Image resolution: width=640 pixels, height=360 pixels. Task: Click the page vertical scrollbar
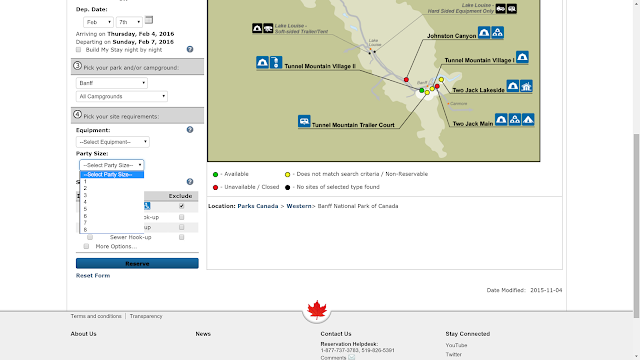point(636,226)
